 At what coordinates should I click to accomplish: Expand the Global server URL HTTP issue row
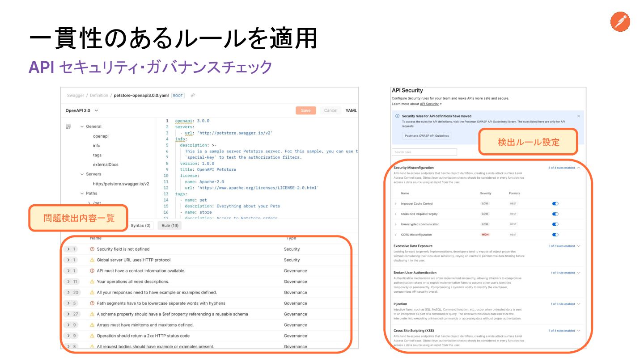click(x=71, y=260)
